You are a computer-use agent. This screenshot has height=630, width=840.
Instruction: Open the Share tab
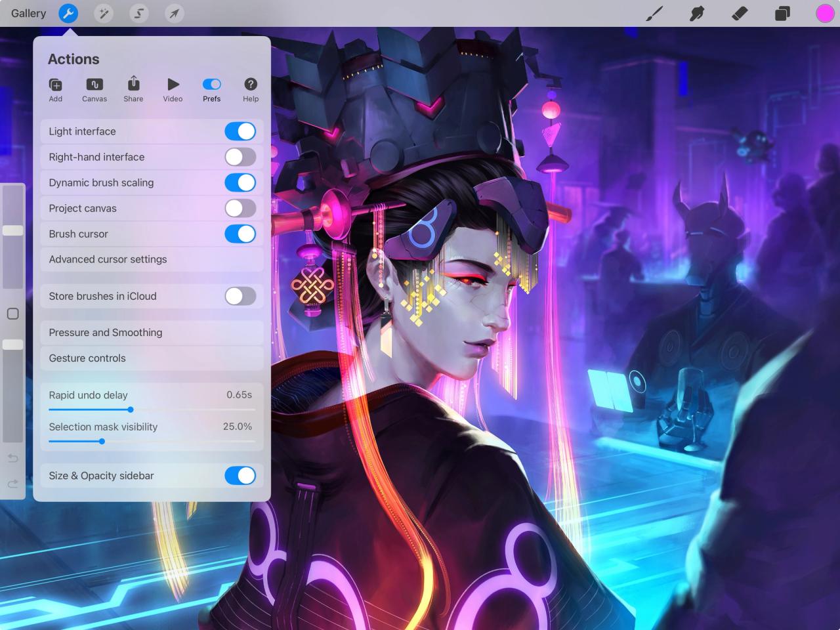click(x=133, y=90)
